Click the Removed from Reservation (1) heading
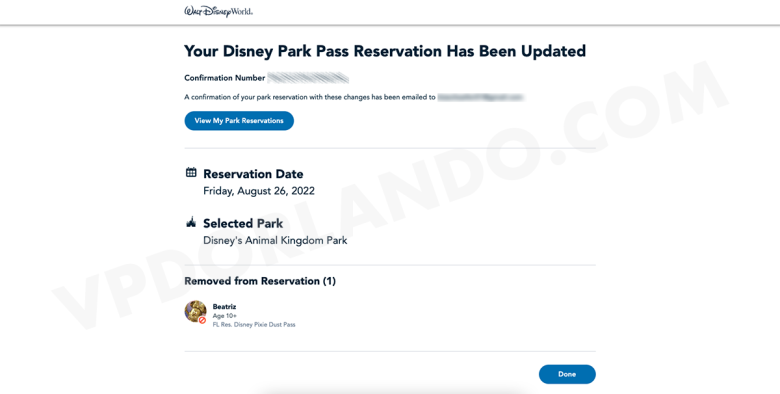780x394 pixels. tap(260, 281)
